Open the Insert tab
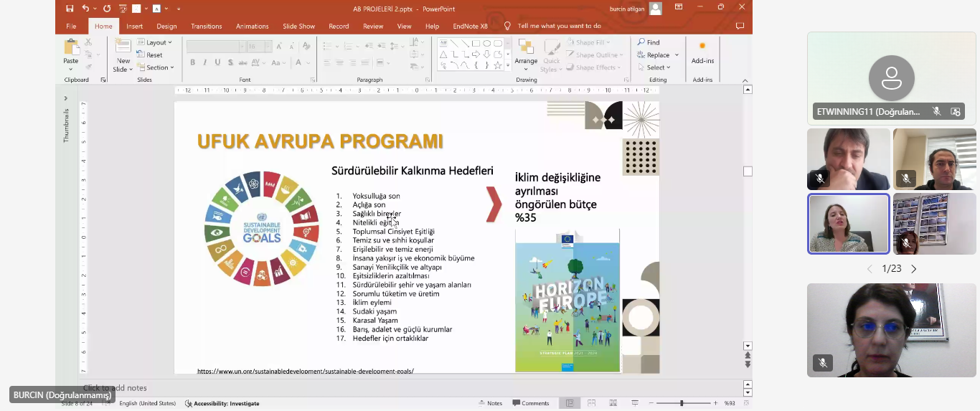Viewport: 980px width, 411px height. coord(134,26)
